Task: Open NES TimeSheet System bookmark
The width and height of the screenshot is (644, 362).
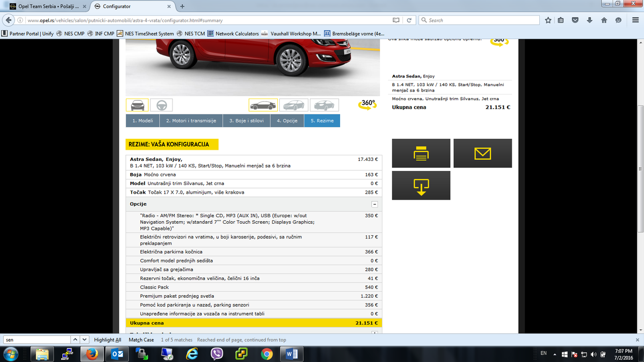Action: point(145,34)
